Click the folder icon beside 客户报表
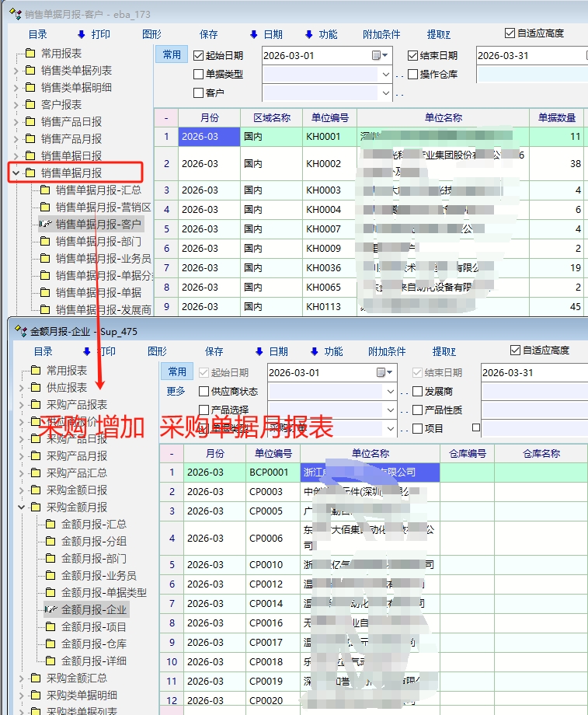This screenshot has height=715, width=588. click(30, 104)
